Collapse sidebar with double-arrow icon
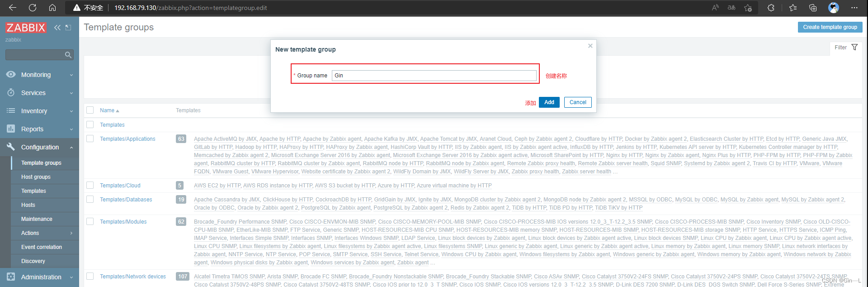Viewport: 868px width, 287px height. pos(57,28)
